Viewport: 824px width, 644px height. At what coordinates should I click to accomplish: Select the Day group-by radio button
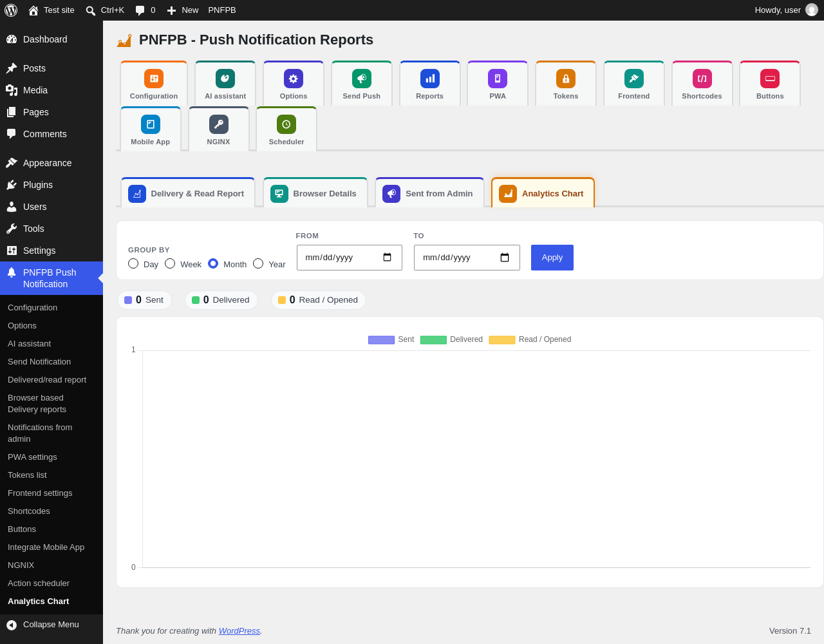pos(133,263)
